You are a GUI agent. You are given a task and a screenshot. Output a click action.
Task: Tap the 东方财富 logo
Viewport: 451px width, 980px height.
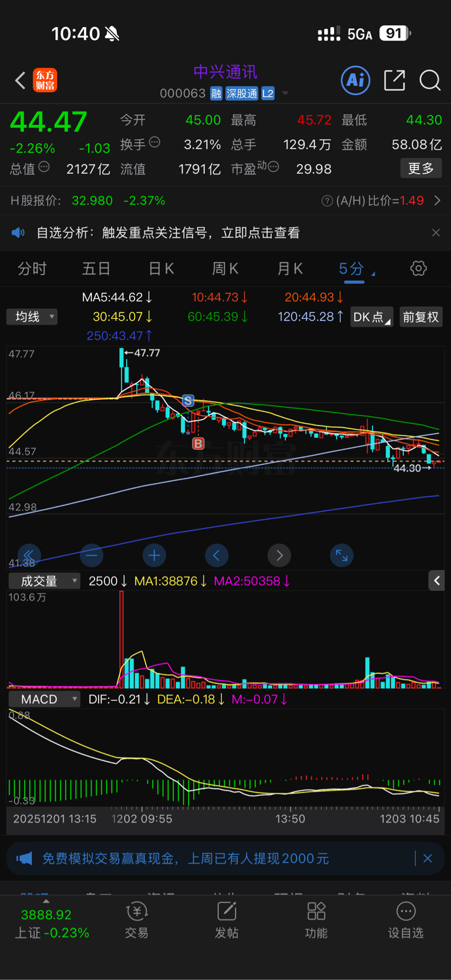[x=45, y=80]
